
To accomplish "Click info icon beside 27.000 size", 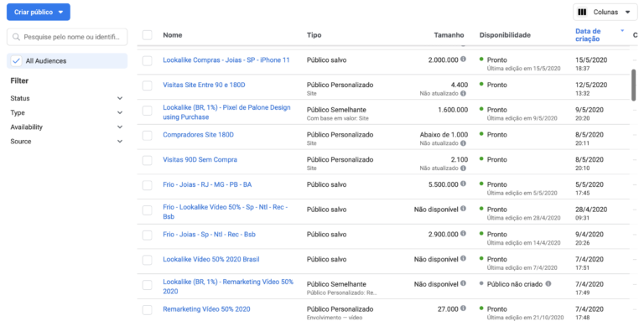I will [463, 308].
